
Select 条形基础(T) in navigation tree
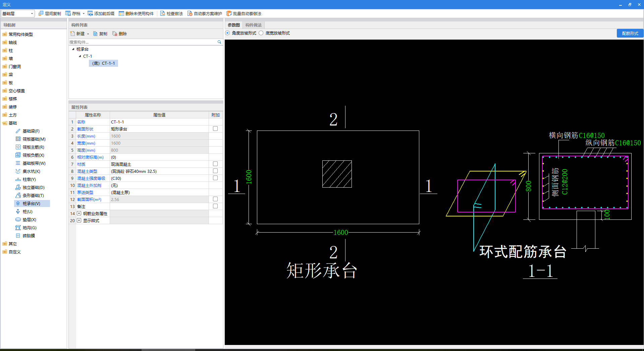coord(33,196)
